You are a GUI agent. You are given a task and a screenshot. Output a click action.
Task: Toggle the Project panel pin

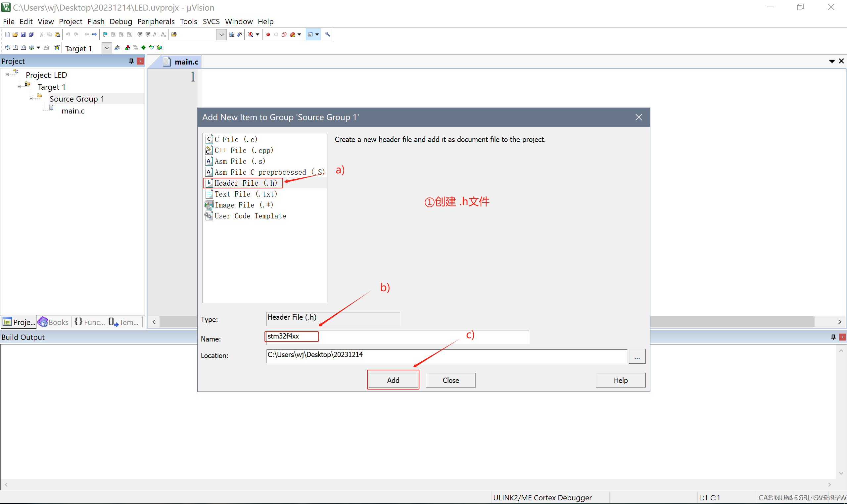(131, 61)
